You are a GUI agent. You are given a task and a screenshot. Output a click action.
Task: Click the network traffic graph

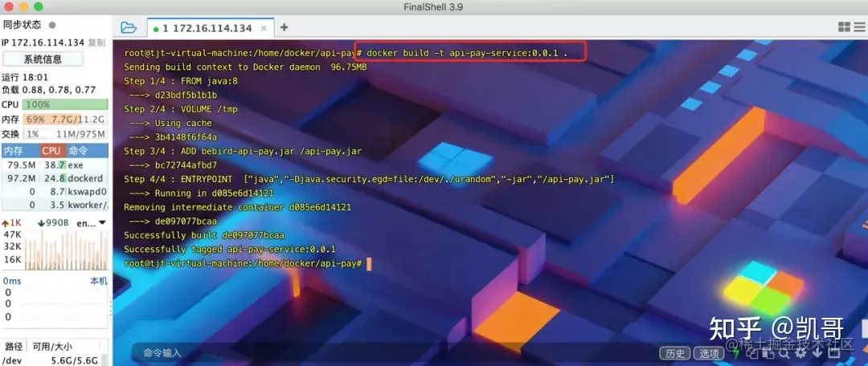[65, 250]
